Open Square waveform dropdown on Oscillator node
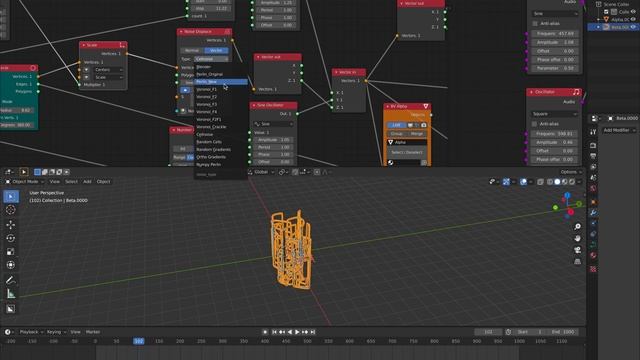This screenshot has width=640, height=360. pyautogui.click(x=555, y=114)
